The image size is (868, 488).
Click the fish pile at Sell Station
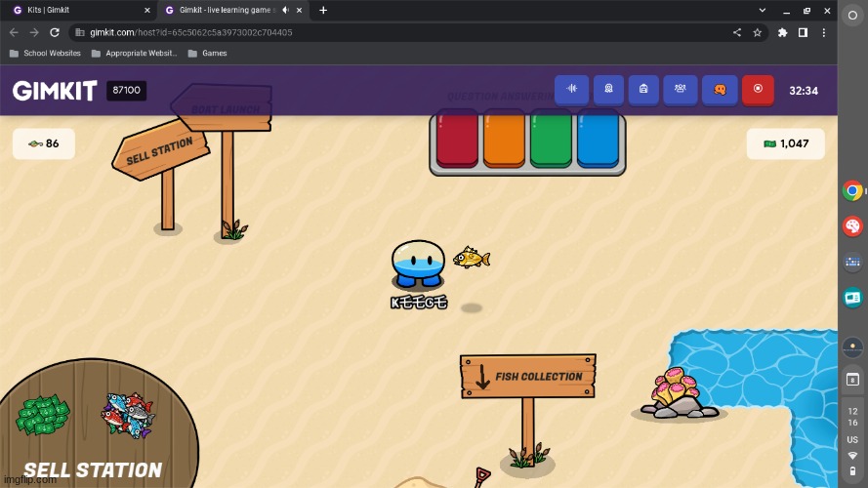(128, 415)
